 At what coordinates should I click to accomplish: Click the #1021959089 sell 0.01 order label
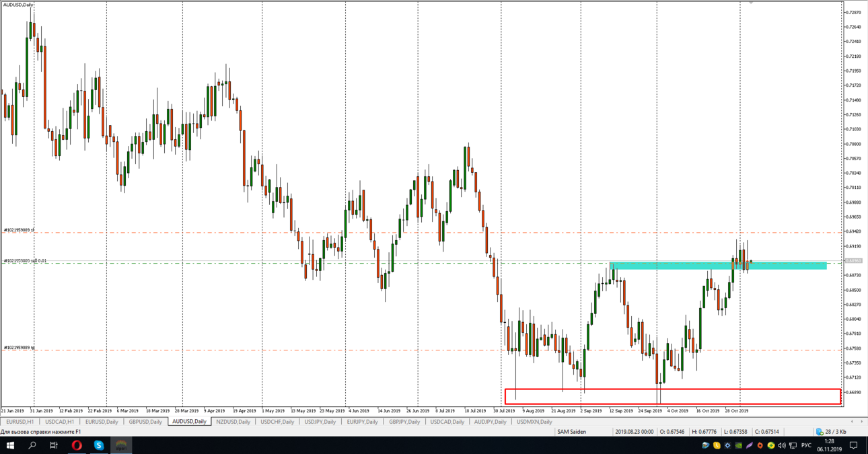25,260
